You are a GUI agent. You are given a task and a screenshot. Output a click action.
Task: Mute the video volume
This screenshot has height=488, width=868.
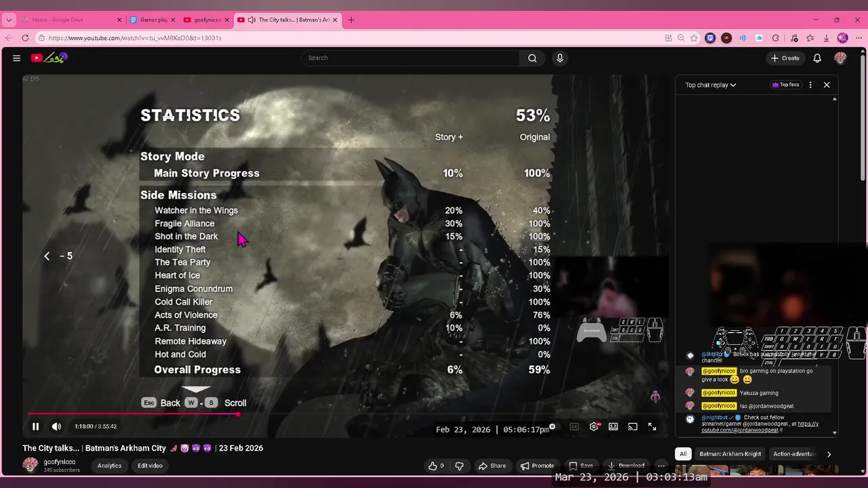tap(56, 426)
